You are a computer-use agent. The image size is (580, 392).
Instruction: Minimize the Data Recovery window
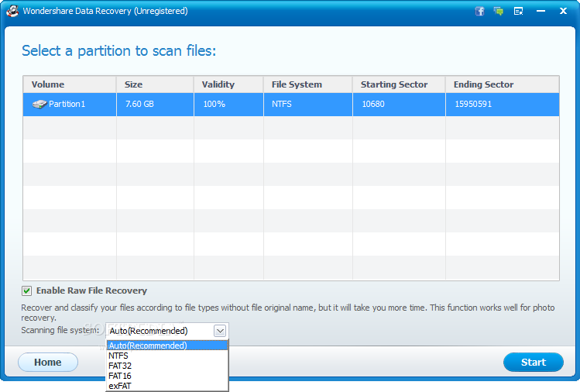(x=541, y=11)
